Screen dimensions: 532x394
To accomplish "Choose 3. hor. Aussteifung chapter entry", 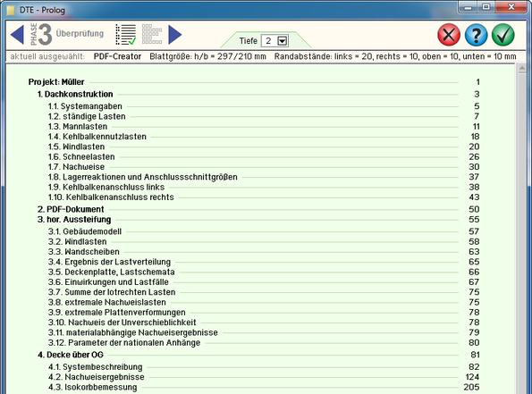I will pyautogui.click(x=74, y=220).
